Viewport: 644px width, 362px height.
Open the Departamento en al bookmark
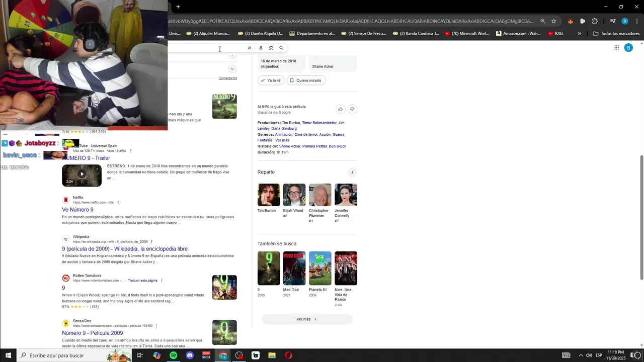[x=312, y=34]
